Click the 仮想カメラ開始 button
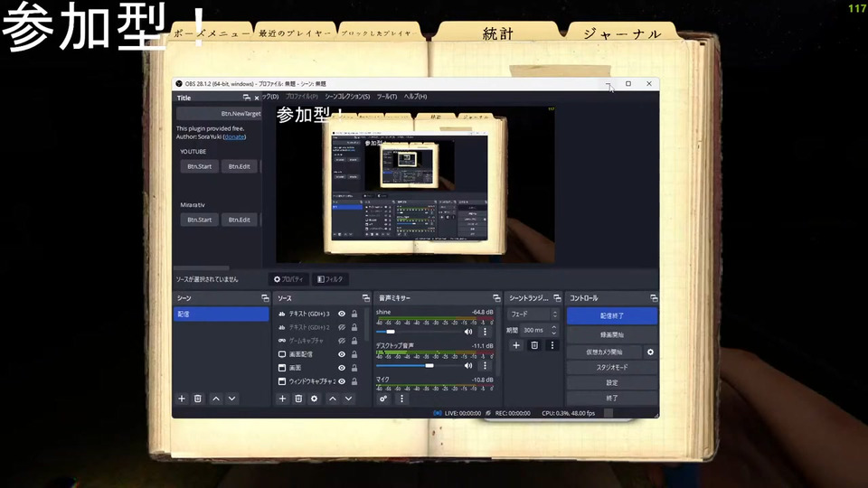 (604, 352)
